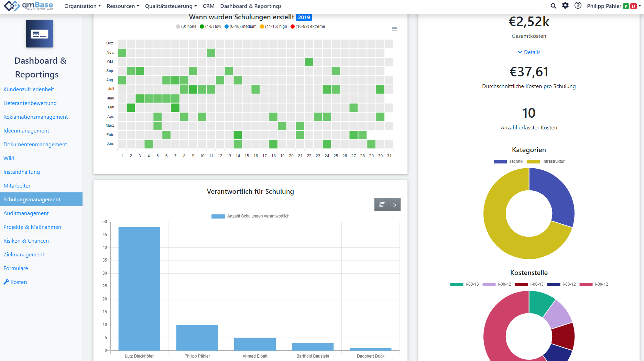This screenshot has width=644, height=361.
Task: Open Dashboard & Reportings in top navigation
Action: (x=251, y=6)
